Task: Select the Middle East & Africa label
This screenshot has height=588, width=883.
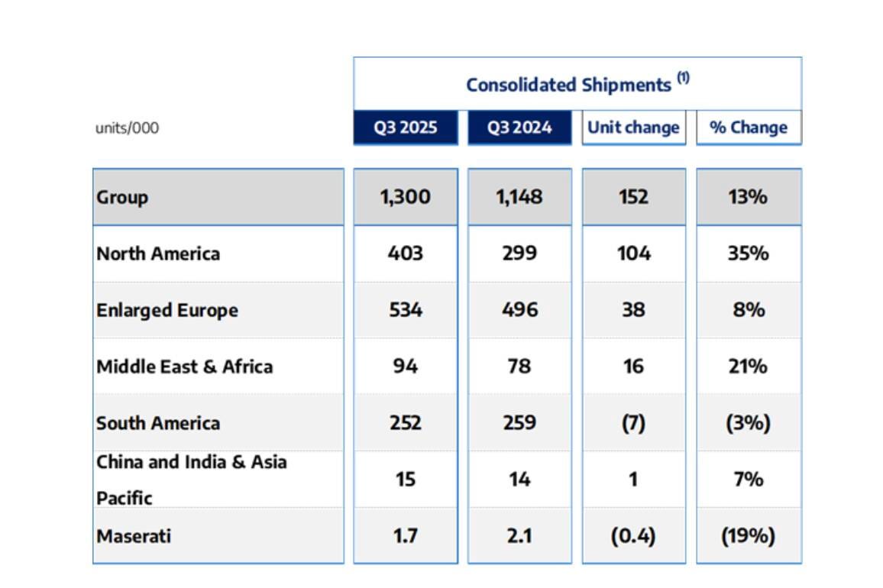Action: point(184,367)
